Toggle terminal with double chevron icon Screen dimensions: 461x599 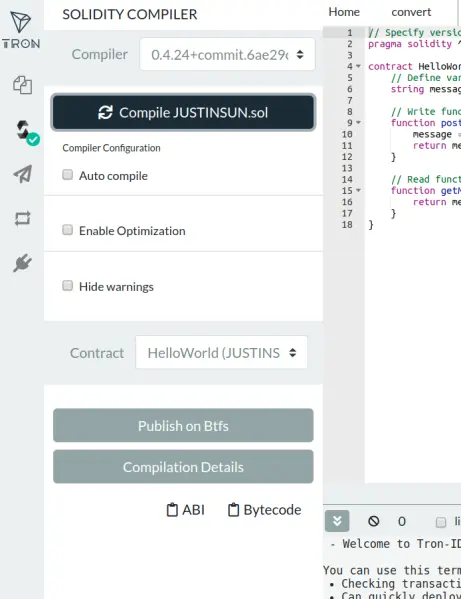(x=337, y=521)
